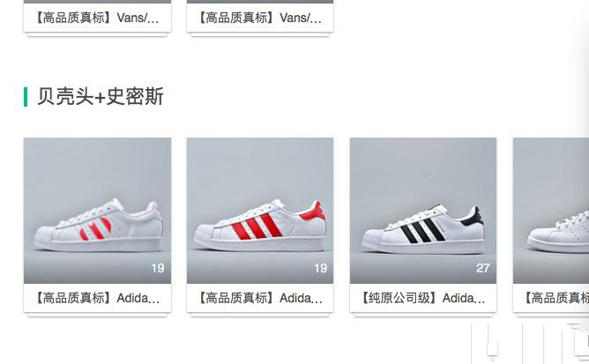Open the red-striped Adidas Superstar album thumbnail
Screen dimensions: 589x364
pos(260,211)
